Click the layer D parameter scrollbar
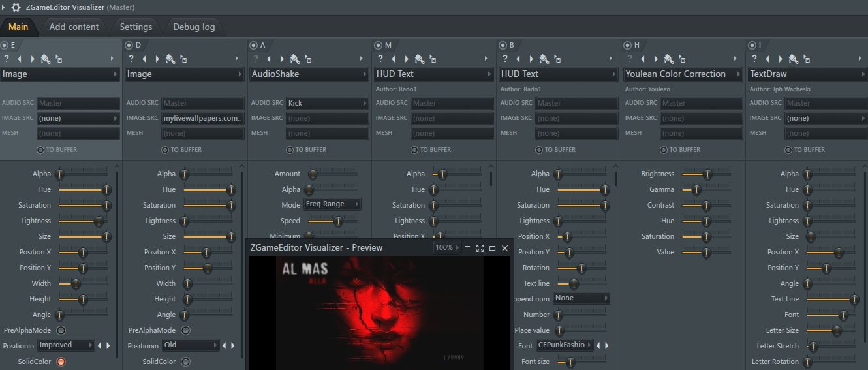This screenshot has width=868, height=370. pos(242,264)
